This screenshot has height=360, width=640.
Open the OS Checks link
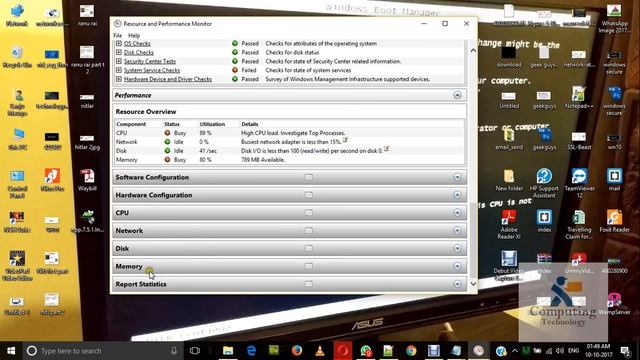click(137, 43)
